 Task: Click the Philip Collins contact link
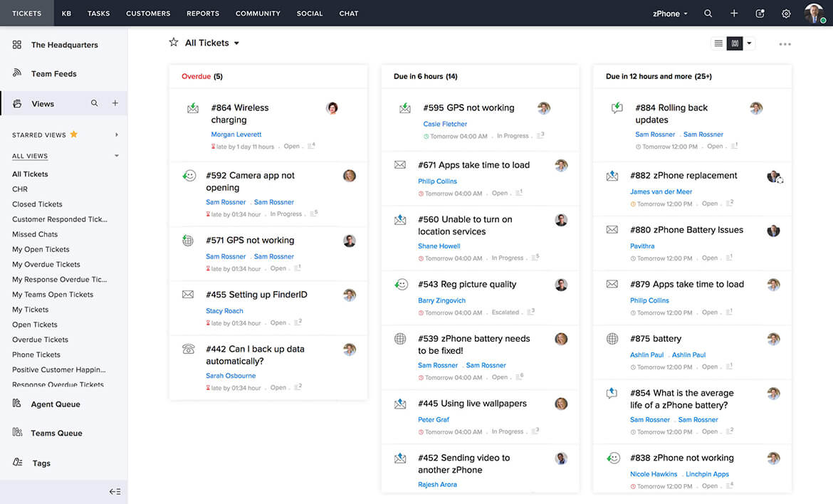click(x=436, y=181)
